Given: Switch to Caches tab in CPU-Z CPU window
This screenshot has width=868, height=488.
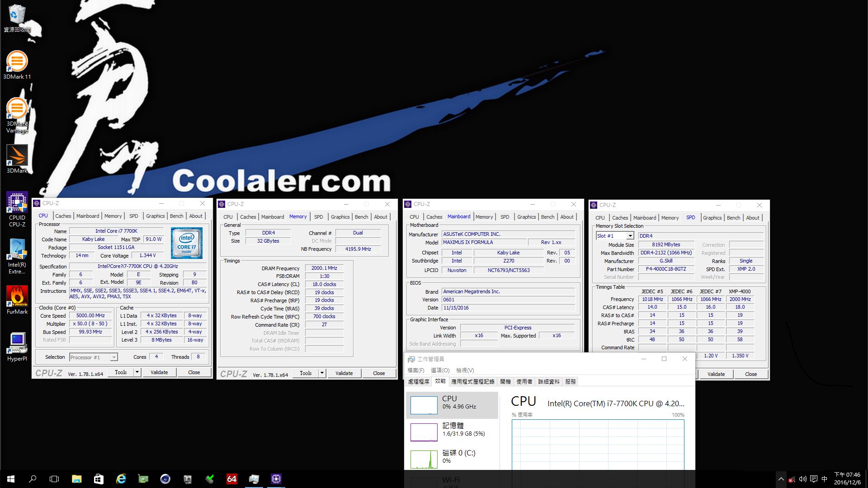Looking at the screenshot, I should click(x=63, y=216).
